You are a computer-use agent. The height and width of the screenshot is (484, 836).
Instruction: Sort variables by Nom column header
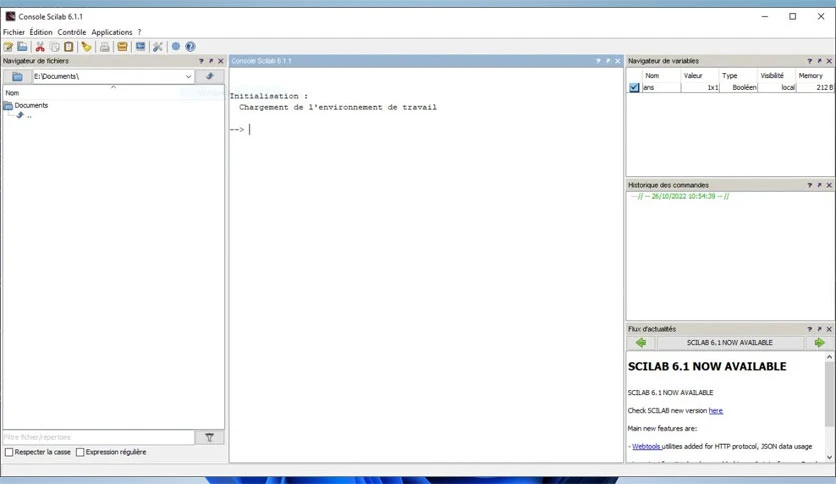coord(661,76)
